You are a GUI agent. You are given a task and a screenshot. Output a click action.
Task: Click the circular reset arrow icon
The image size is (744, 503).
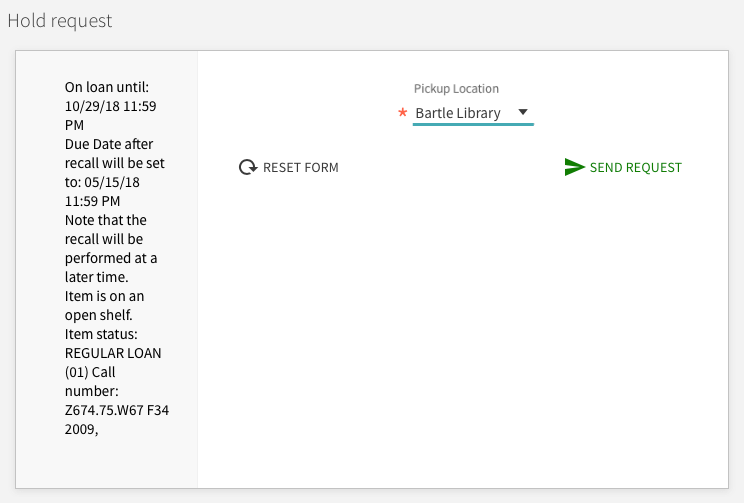248,167
